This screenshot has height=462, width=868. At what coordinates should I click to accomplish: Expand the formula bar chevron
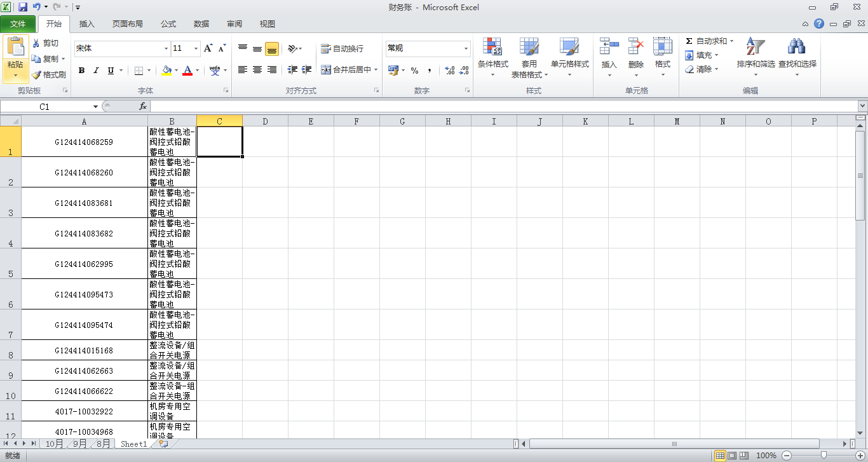862,106
